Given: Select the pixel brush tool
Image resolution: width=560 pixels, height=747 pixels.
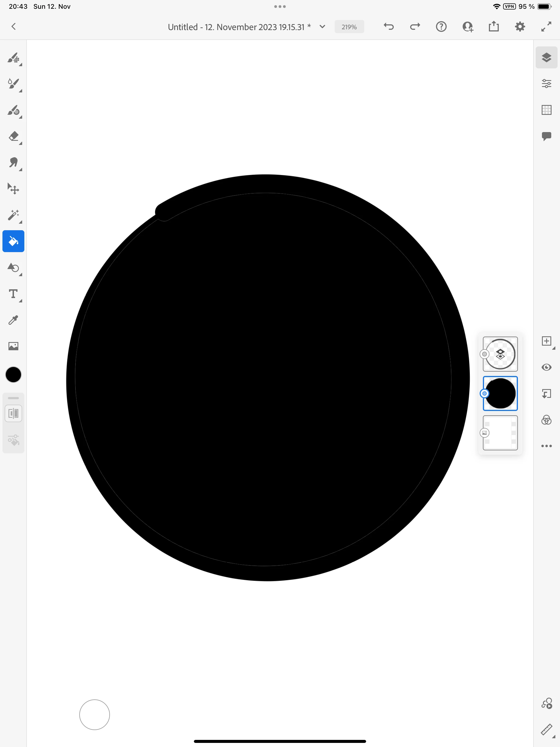Looking at the screenshot, I should [13, 58].
